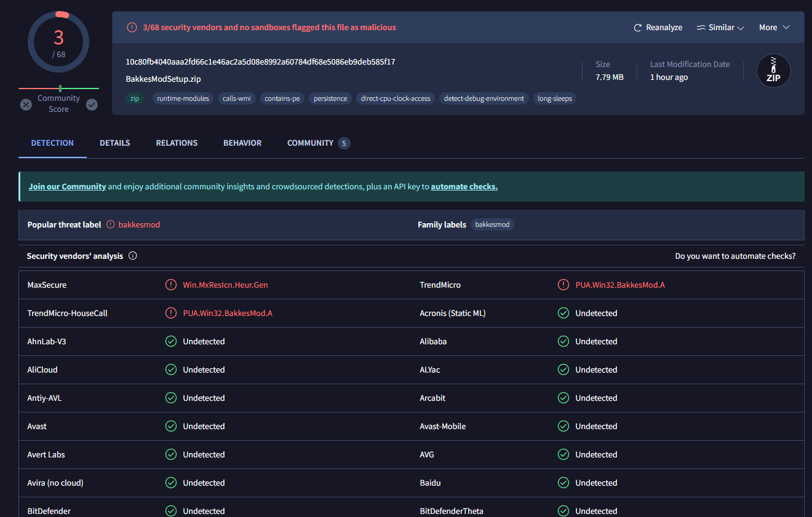
Task: Click the bakkesmod family label chip
Action: tap(493, 224)
